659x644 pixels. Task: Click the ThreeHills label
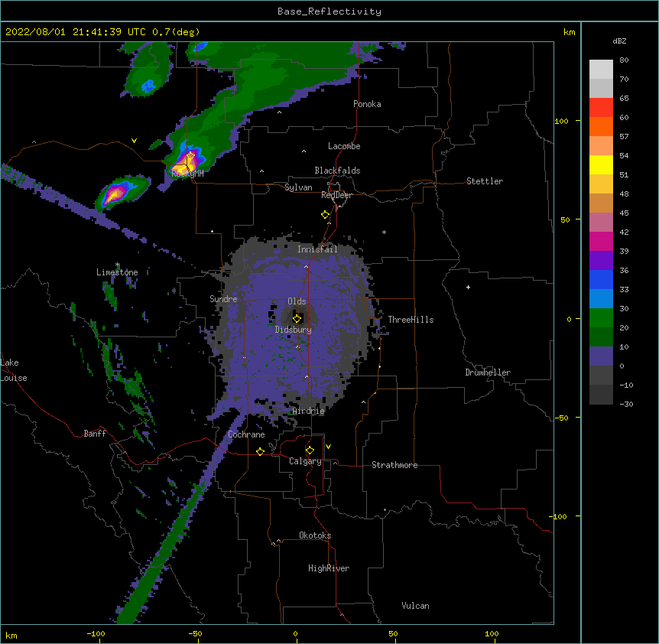411,320
